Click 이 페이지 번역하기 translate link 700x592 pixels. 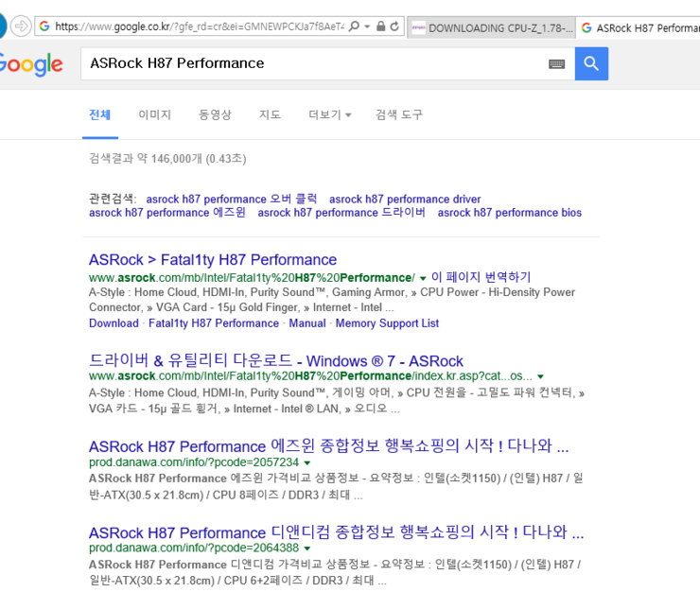click(x=481, y=277)
